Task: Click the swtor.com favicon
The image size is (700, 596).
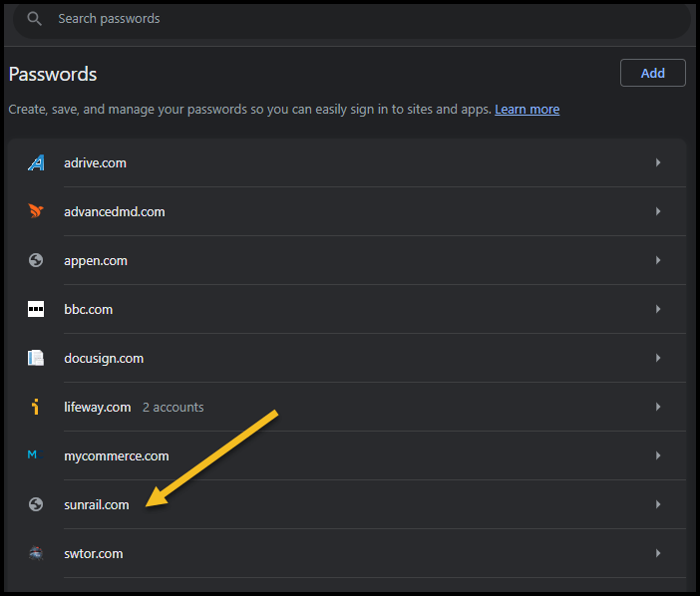Action: click(x=36, y=553)
